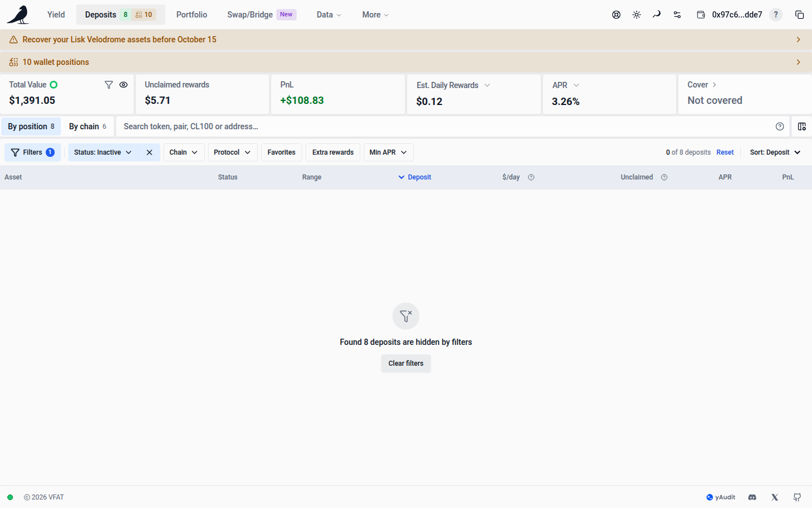Expand the 10 wallet positions banner
The width and height of the screenshot is (812, 508).
pyautogui.click(x=406, y=62)
